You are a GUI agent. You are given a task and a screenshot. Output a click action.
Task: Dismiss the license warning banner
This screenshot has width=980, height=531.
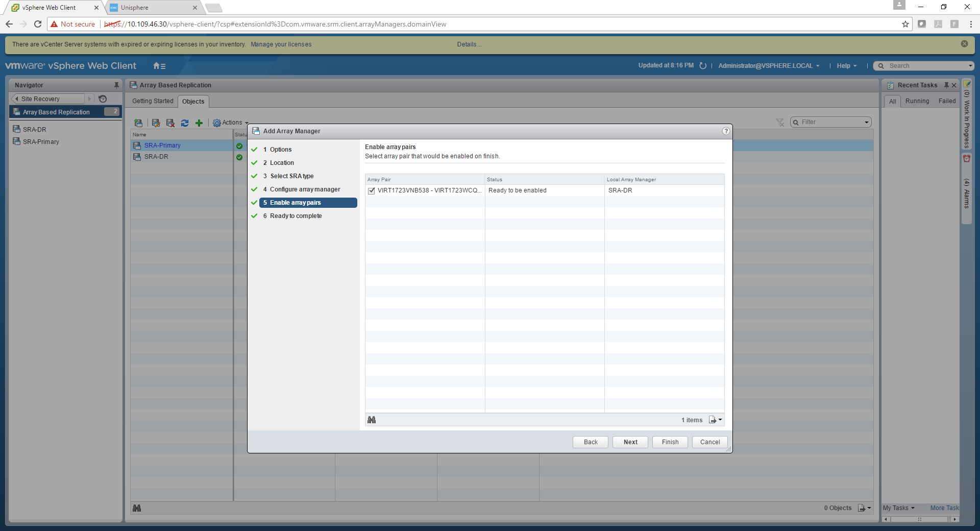[x=964, y=44]
